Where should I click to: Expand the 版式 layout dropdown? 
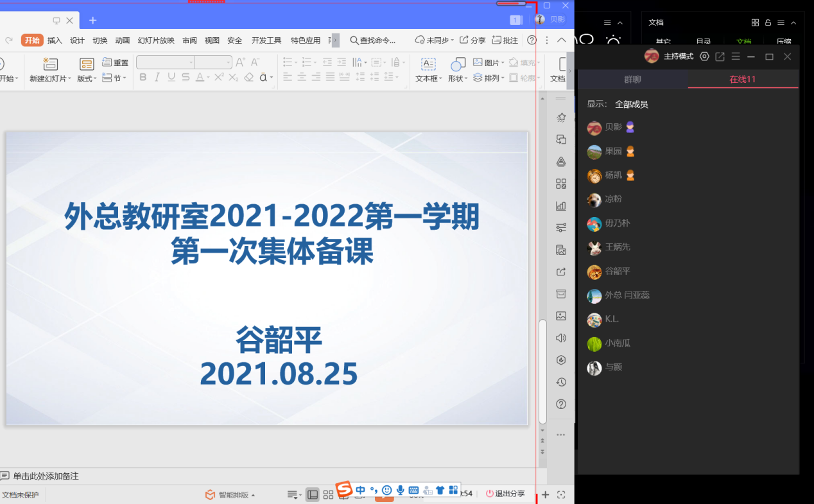point(87,78)
